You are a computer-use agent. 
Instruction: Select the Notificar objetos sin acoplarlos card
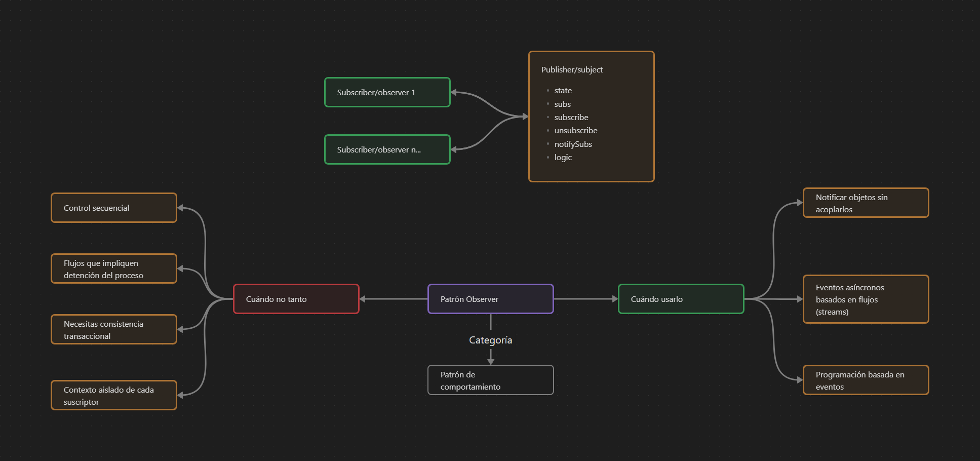point(866,203)
